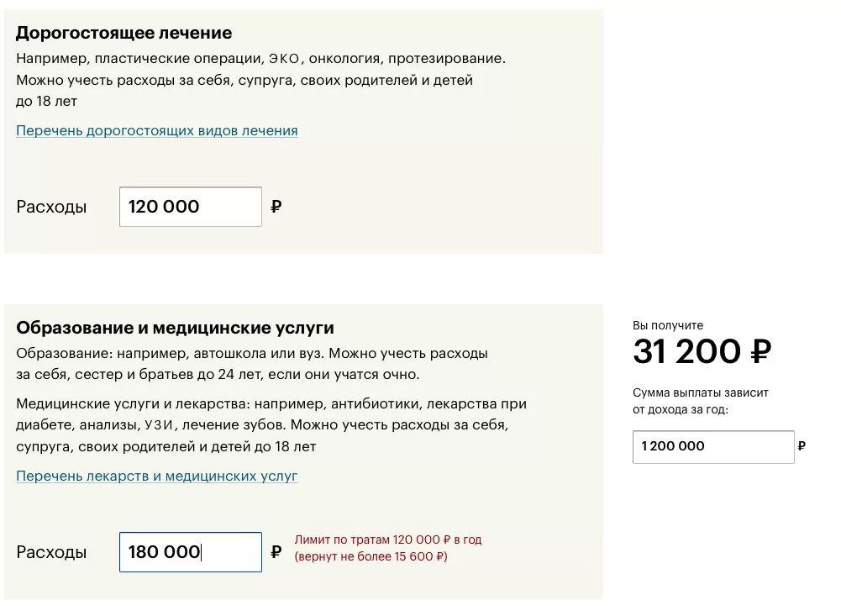Click the Расходы label in the education block
The image size is (841, 616).
[51, 552]
